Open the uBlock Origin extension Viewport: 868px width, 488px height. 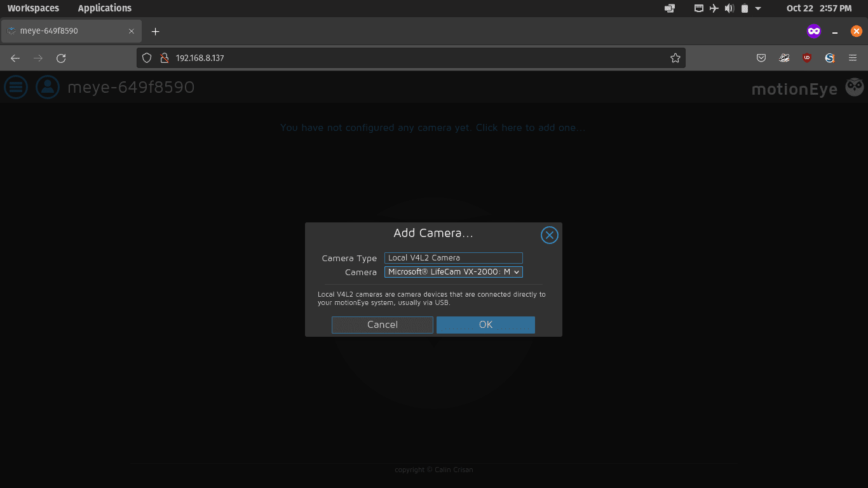point(807,58)
